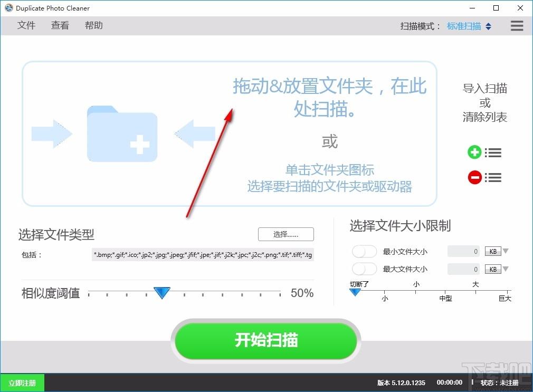Click the 选择...... file type button

tap(286, 234)
